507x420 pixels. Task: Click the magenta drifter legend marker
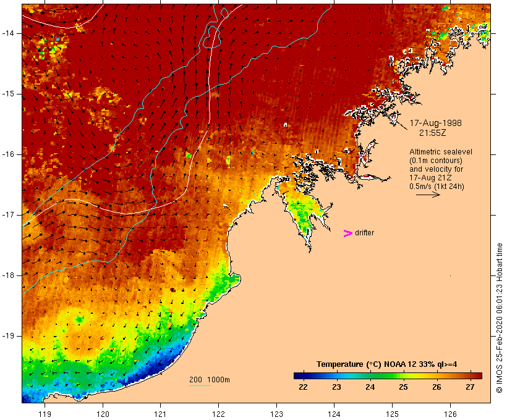pos(347,233)
